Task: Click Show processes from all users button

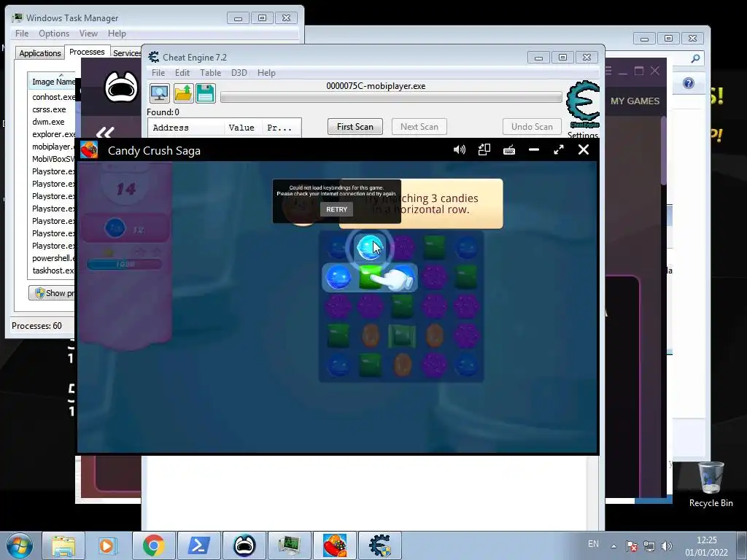Action: click(x=53, y=293)
